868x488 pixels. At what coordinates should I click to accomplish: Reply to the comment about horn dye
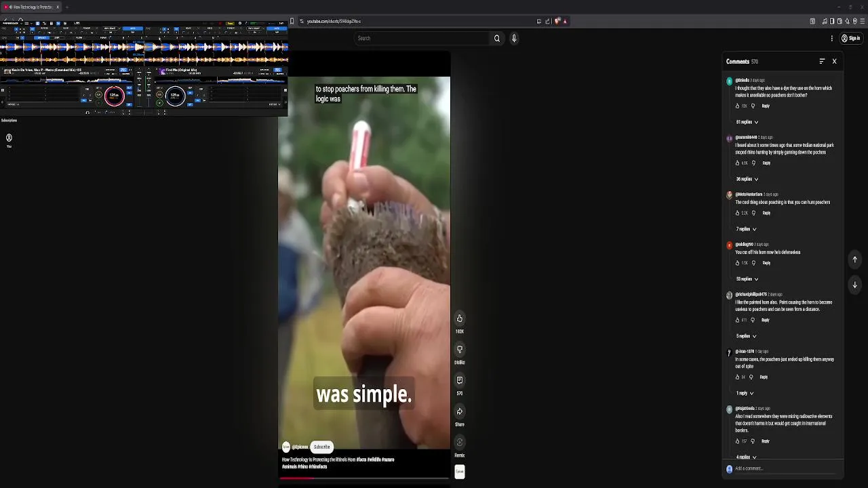[766, 106]
